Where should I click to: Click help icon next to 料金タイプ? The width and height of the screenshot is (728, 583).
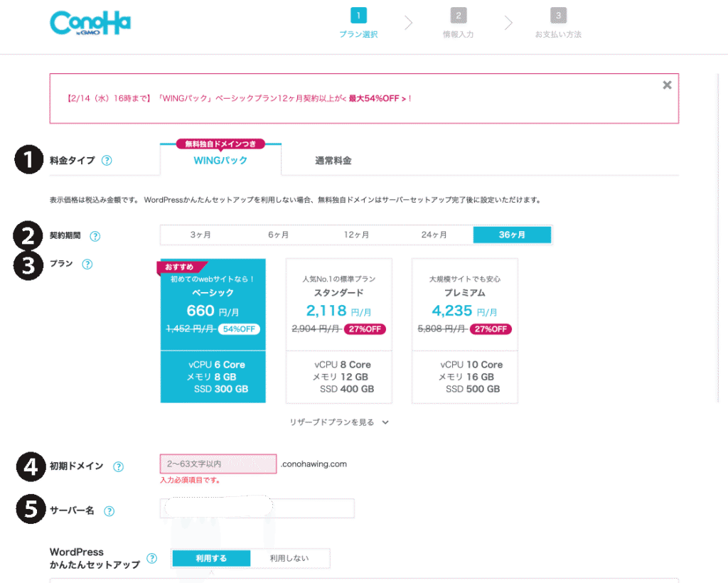click(x=107, y=160)
